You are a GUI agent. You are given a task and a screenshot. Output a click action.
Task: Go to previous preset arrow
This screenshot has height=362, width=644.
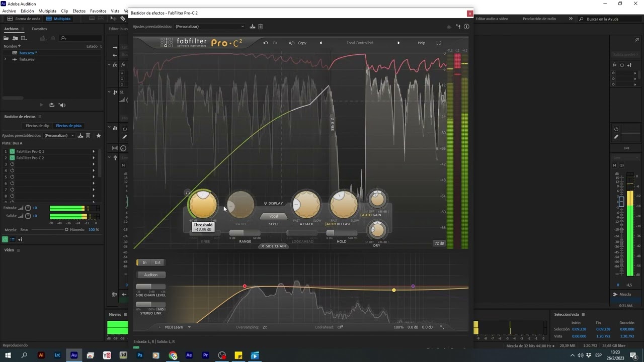321,43
